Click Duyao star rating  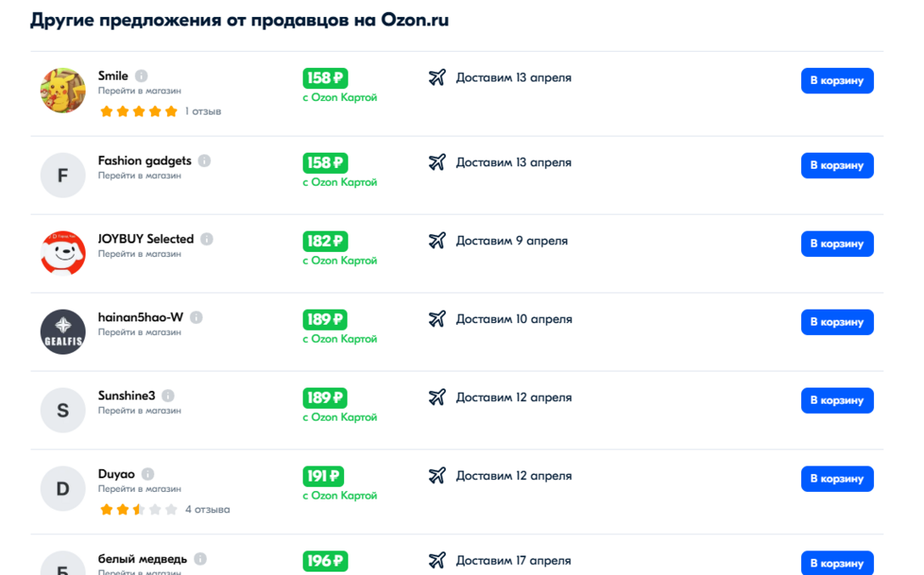(138, 510)
